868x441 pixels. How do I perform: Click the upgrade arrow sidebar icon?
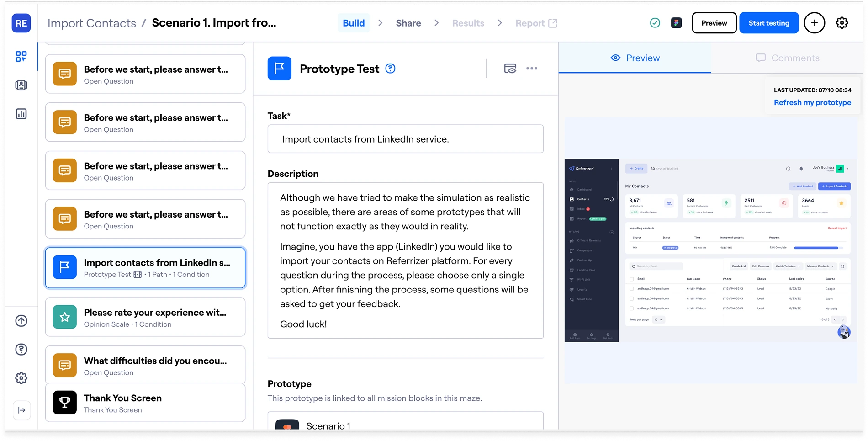[x=21, y=321]
